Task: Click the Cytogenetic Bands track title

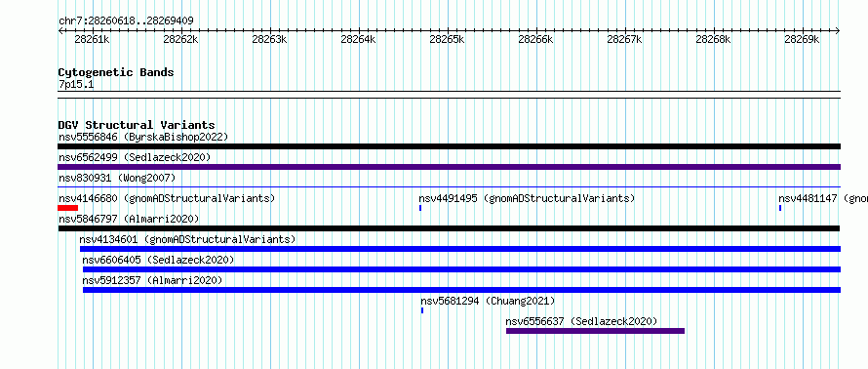Action: pyautogui.click(x=116, y=72)
